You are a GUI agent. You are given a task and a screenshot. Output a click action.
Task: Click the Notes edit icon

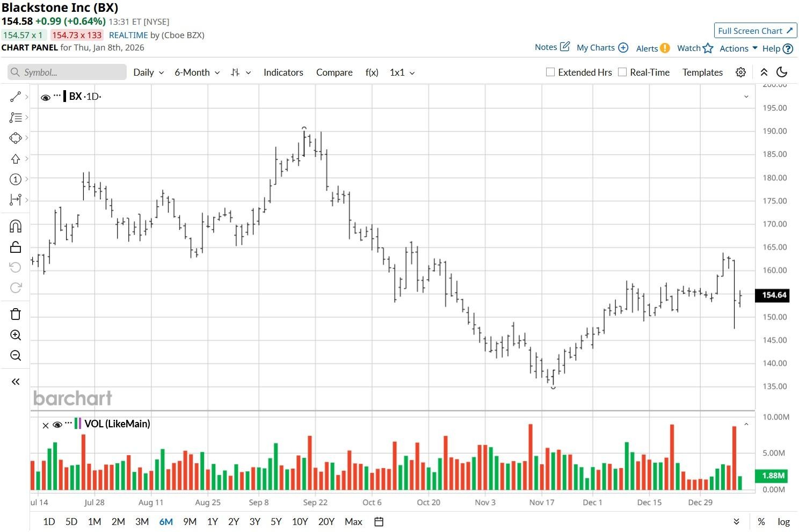click(x=565, y=47)
